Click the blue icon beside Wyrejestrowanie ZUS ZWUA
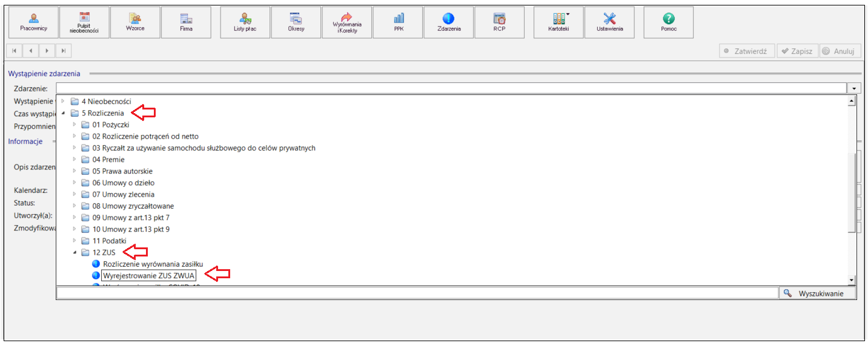The width and height of the screenshot is (868, 346). [x=96, y=275]
